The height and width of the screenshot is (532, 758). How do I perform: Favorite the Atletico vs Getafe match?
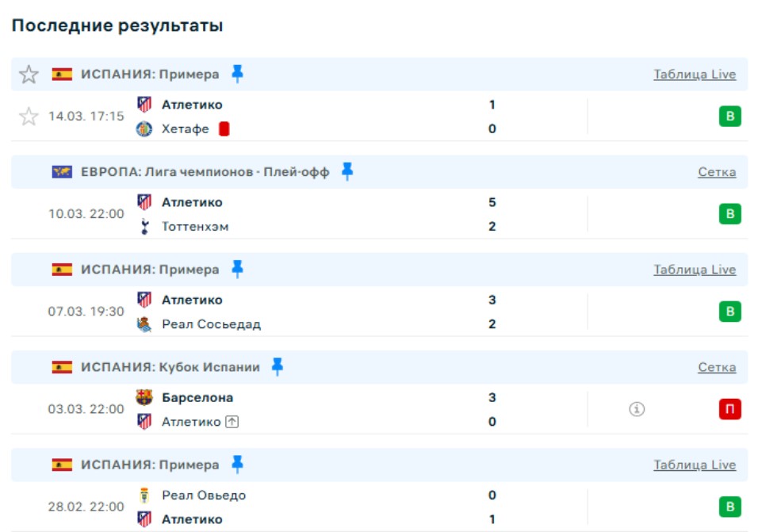pyautogui.click(x=29, y=117)
